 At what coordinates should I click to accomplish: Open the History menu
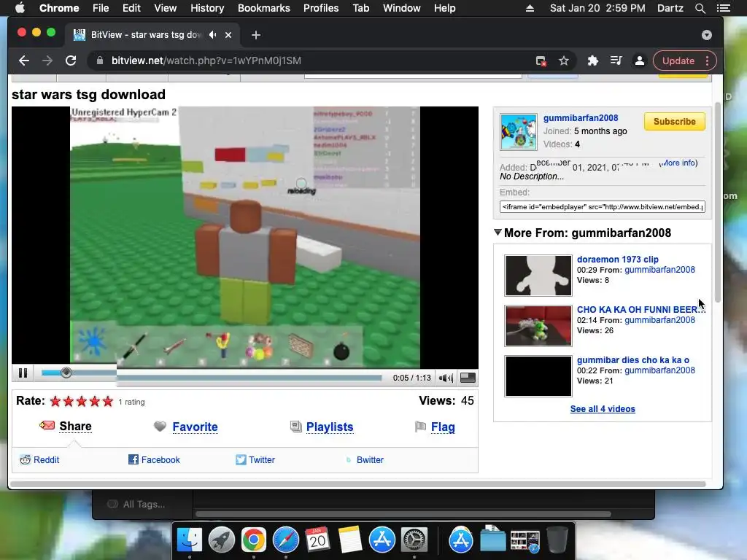coord(206,8)
